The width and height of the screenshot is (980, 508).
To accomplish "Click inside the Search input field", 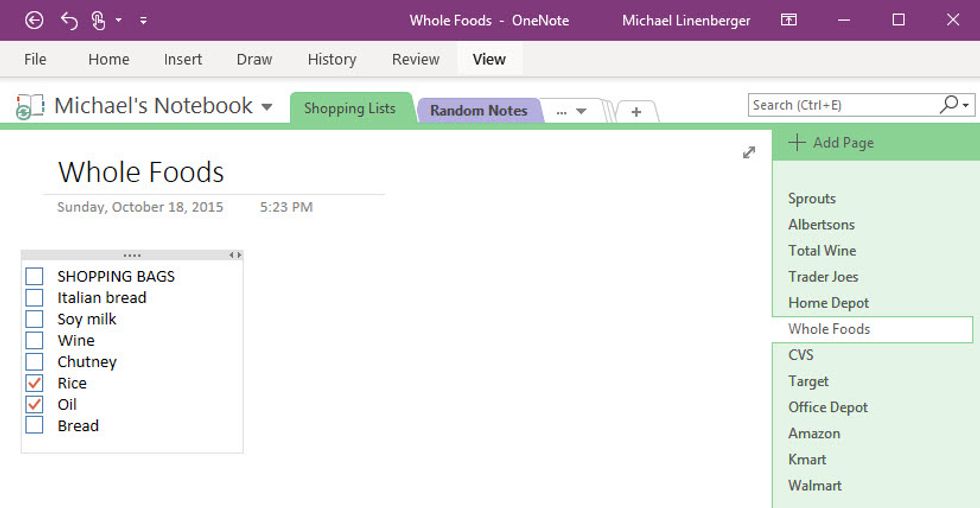I will 840,105.
